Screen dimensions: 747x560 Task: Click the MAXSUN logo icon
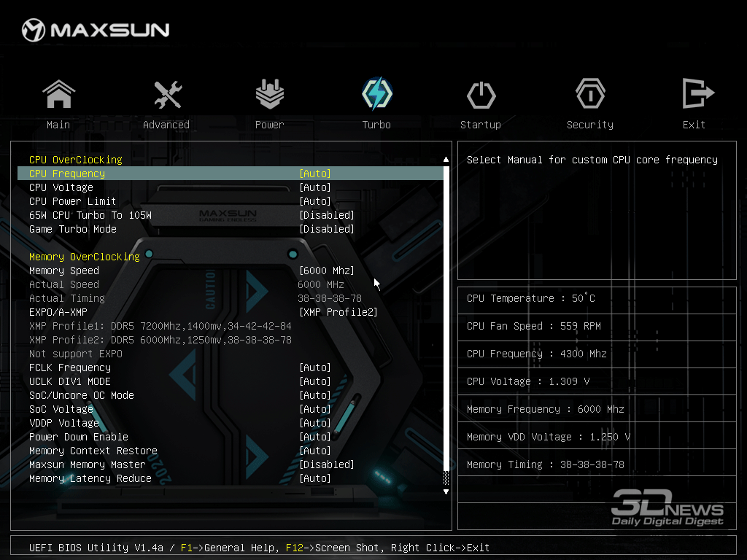point(34,30)
